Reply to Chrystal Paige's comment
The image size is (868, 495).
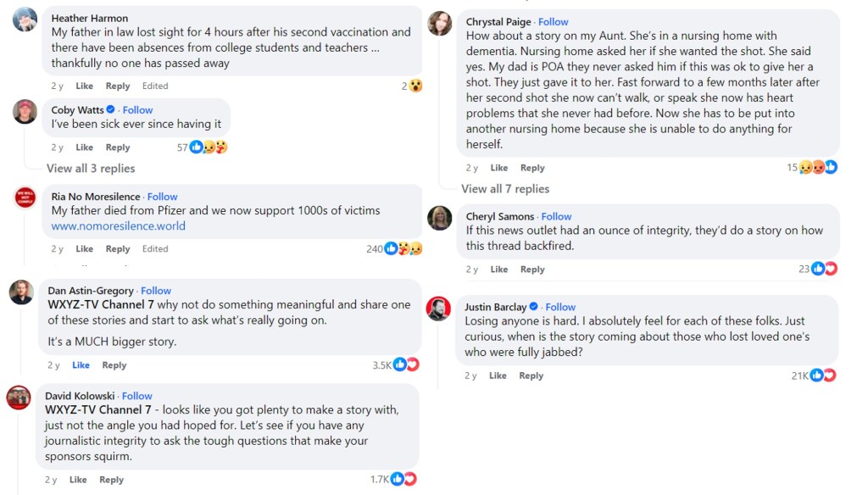tap(532, 168)
